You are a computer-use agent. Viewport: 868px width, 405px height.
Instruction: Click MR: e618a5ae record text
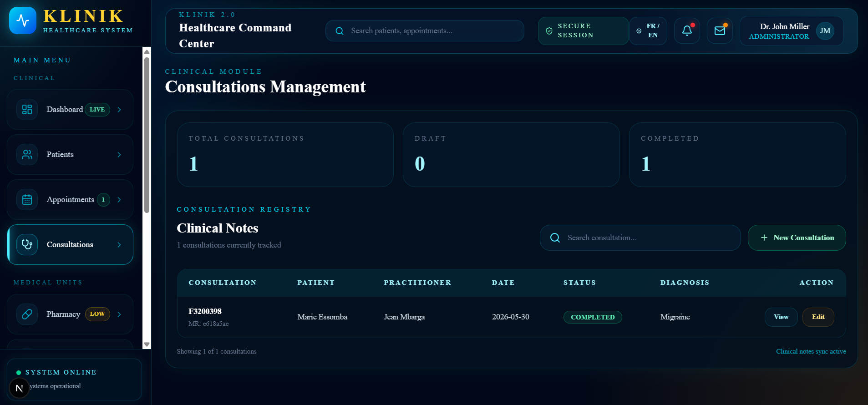point(208,324)
